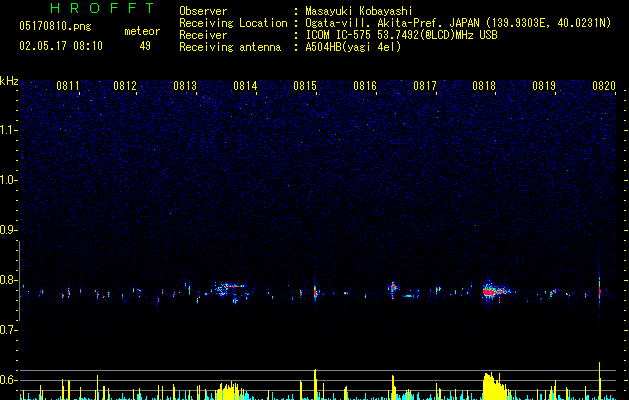Select the antenna value A504HB(yagi 4el)
This screenshot has width=629, height=400.
[x=353, y=47]
